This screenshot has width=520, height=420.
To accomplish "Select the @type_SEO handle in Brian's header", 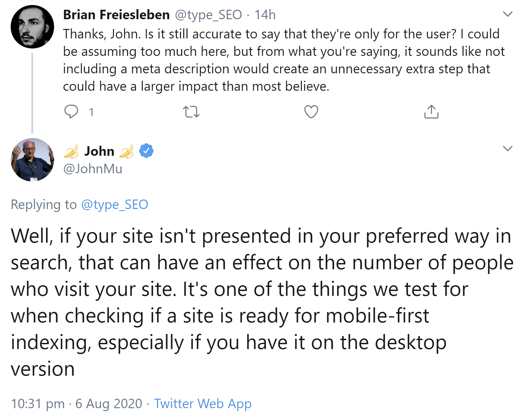I will [209, 15].
